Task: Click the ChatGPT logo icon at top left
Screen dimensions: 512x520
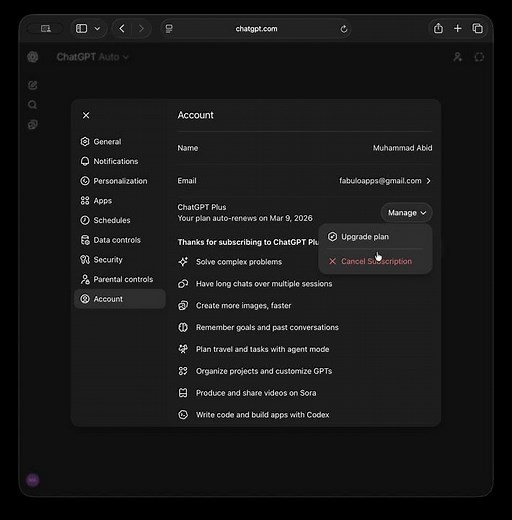Action: coord(33,57)
